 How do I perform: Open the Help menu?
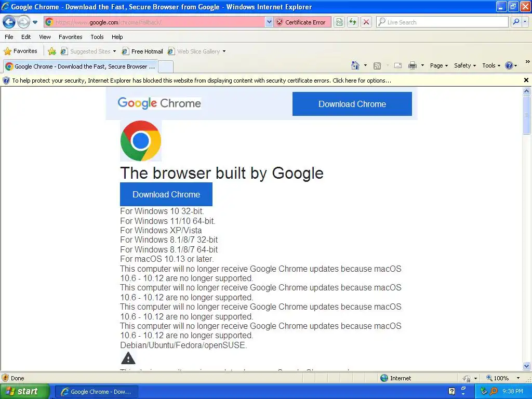pos(117,37)
